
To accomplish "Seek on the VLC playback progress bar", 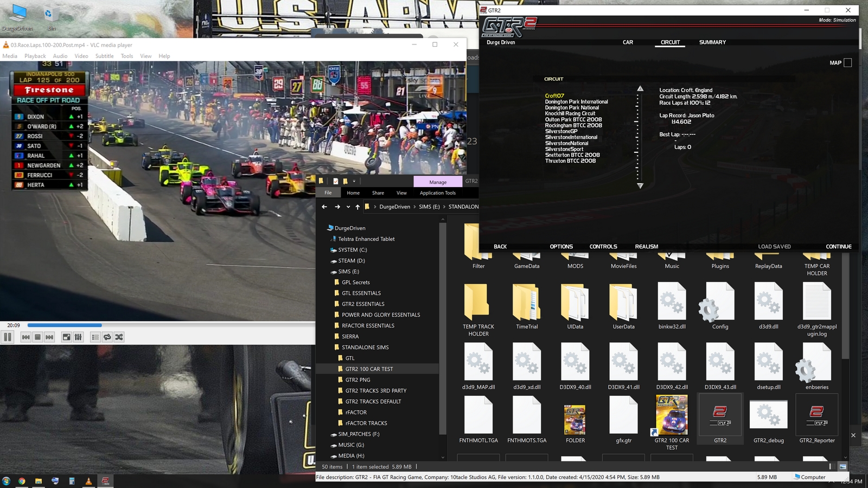I will pyautogui.click(x=171, y=325).
